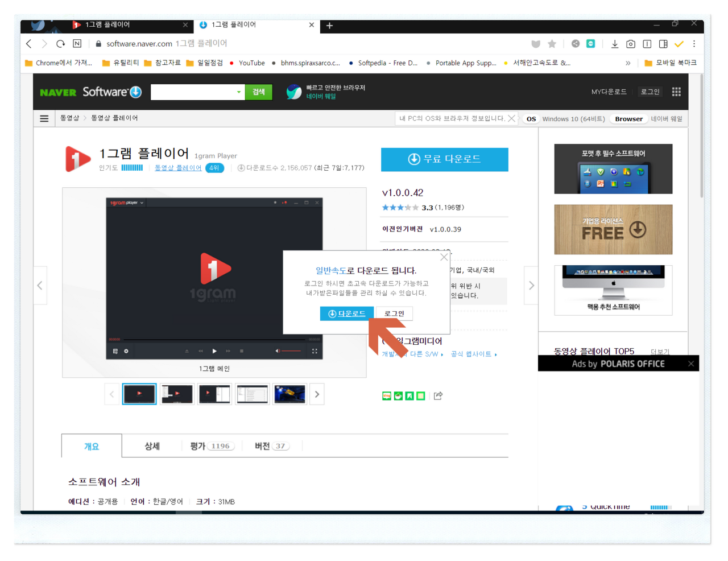728x561 pixels.
Task: Share to Naver blog icon
Action: tap(387, 396)
